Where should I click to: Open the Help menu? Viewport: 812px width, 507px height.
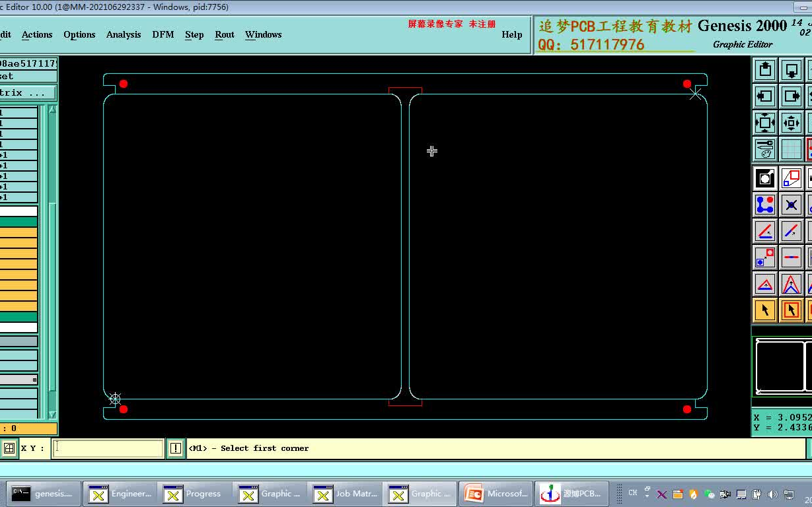pyautogui.click(x=511, y=34)
